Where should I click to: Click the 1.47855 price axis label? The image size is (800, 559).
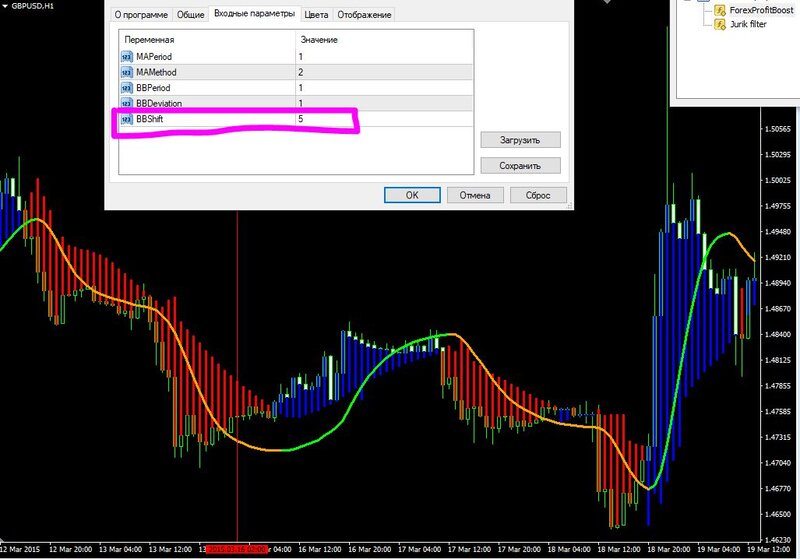pos(779,386)
